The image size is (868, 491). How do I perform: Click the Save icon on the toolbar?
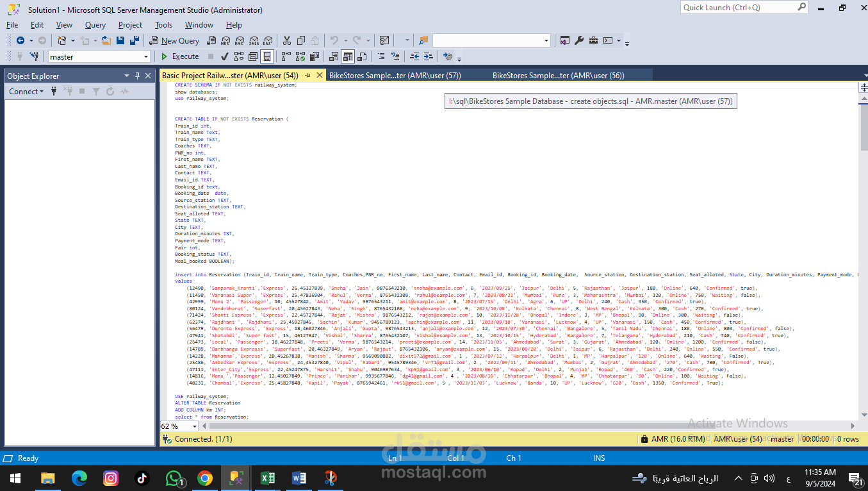[120, 40]
